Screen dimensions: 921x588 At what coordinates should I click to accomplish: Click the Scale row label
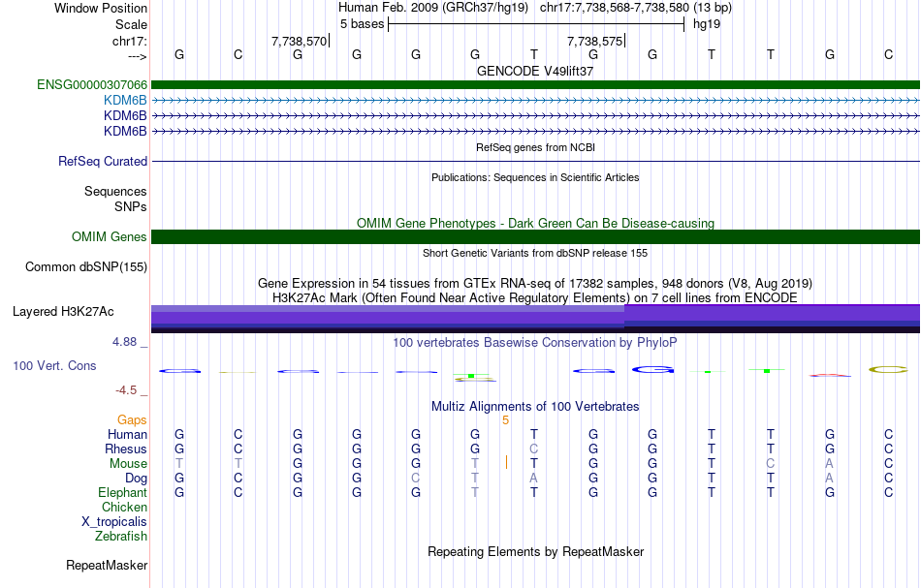point(132,24)
